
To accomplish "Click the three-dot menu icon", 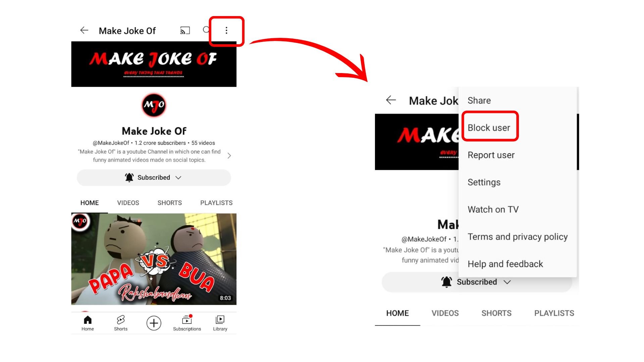I will pyautogui.click(x=226, y=30).
